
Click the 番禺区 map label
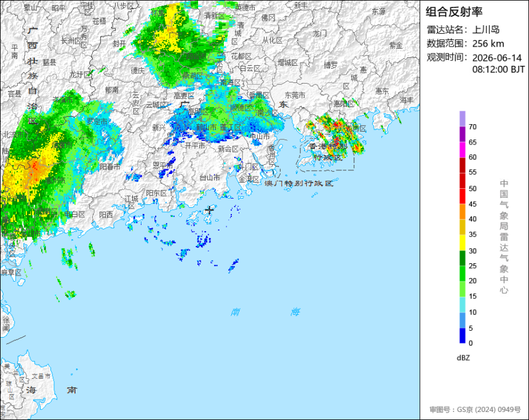click(x=260, y=95)
